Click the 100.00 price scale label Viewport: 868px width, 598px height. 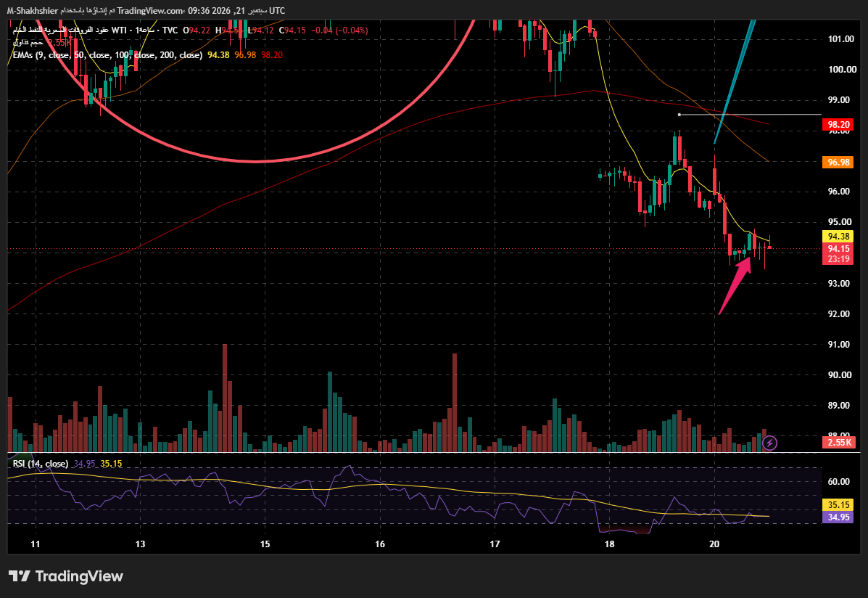[x=841, y=69]
